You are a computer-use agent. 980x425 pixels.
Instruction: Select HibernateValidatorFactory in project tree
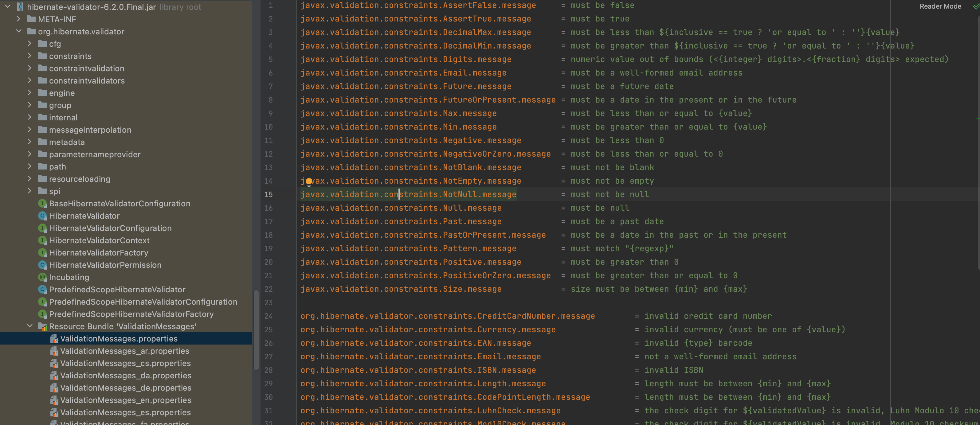click(x=99, y=253)
